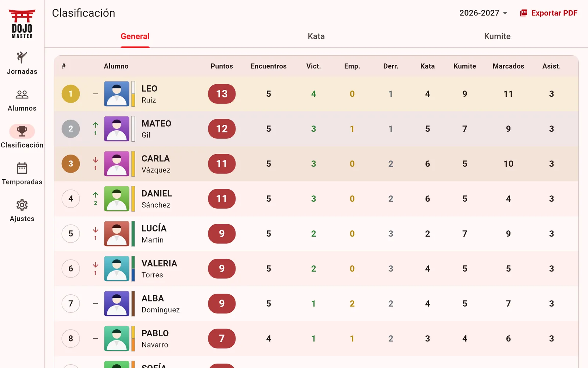Click Lucía Martín's green belt color bar
Screen dimensions: 588x368
[x=133, y=234]
